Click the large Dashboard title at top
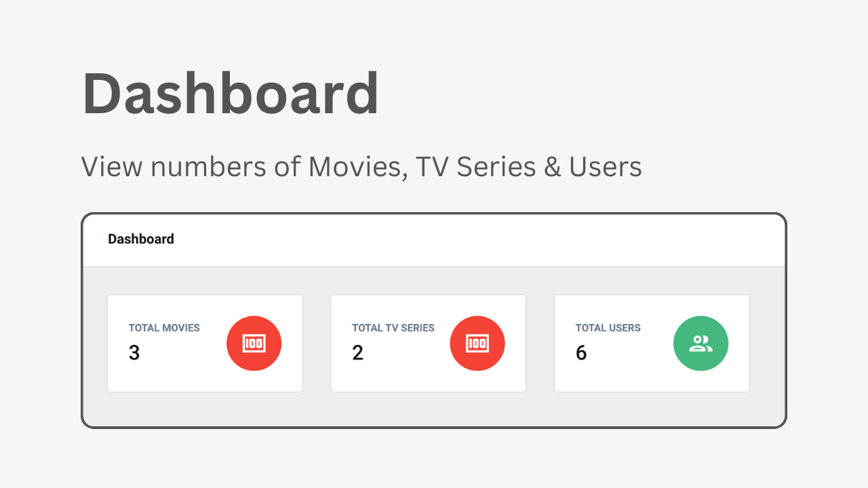Viewport: 868px width, 488px height. tap(231, 94)
